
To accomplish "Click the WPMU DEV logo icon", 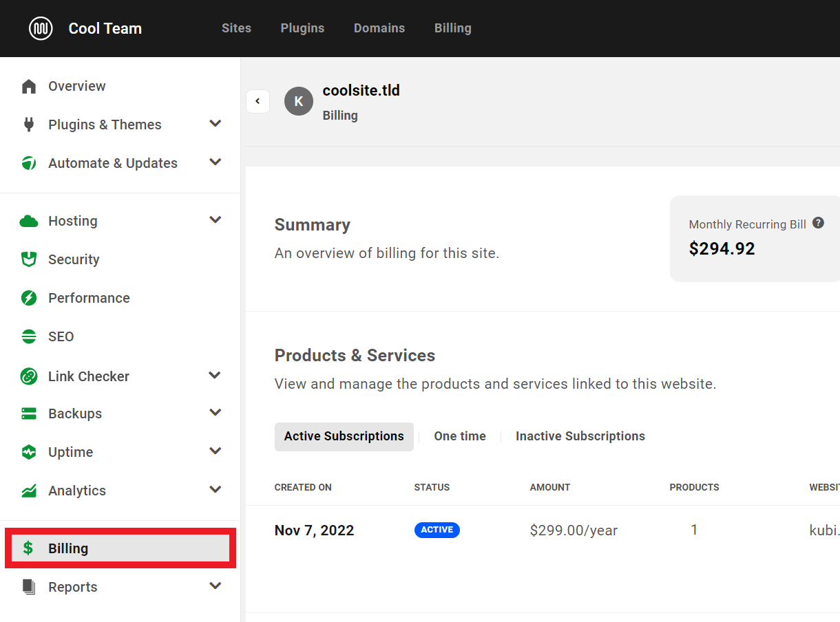I will tap(41, 28).
